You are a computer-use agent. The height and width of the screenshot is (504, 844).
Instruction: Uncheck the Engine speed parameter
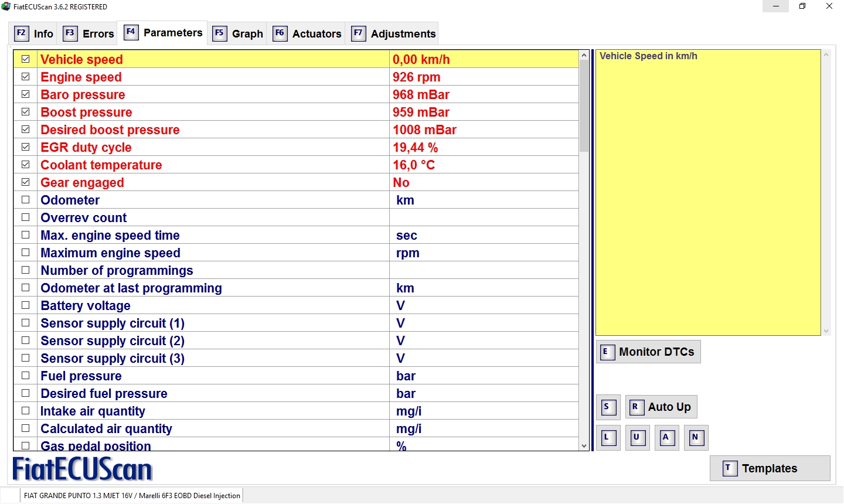(26, 77)
